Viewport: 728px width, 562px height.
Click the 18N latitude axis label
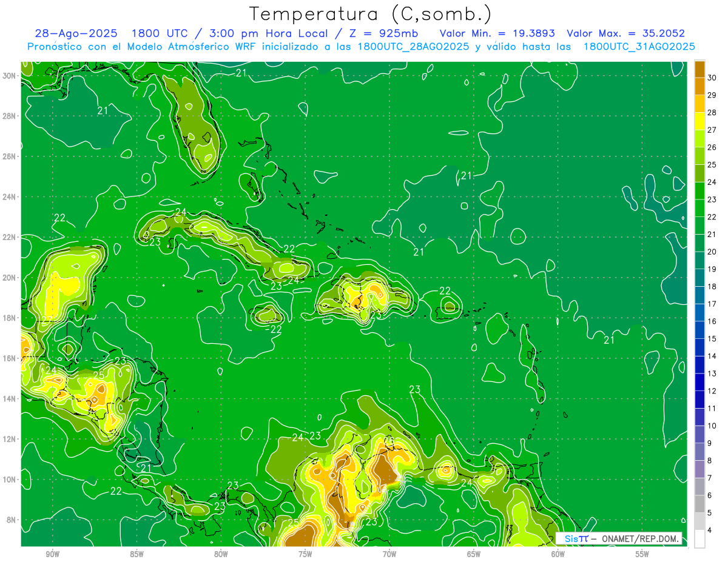[9, 318]
